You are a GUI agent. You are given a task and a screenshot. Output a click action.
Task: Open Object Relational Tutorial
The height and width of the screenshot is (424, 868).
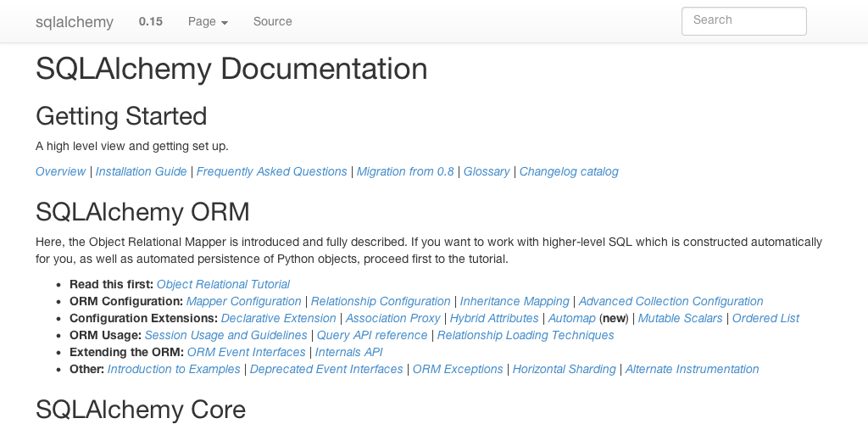[223, 285]
